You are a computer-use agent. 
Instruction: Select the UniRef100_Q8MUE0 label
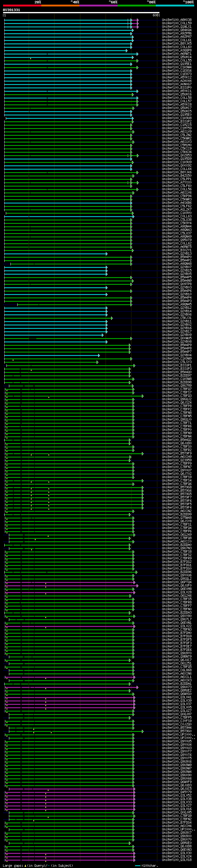click(177, 843)
